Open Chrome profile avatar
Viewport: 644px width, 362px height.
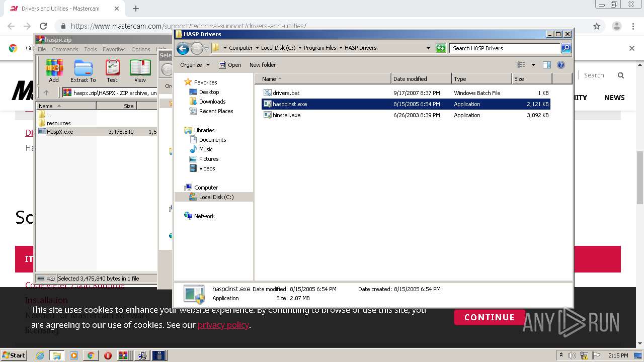[617, 26]
